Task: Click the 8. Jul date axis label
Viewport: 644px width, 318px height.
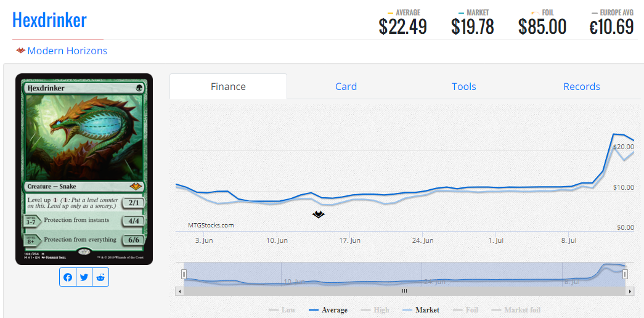Action: click(x=569, y=240)
